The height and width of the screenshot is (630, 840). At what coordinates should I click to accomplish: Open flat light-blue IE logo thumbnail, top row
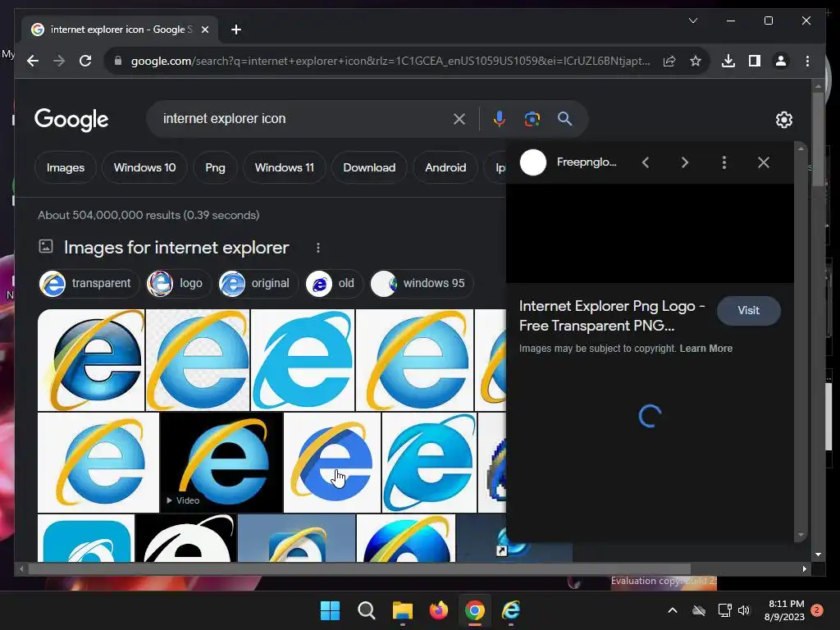point(303,360)
